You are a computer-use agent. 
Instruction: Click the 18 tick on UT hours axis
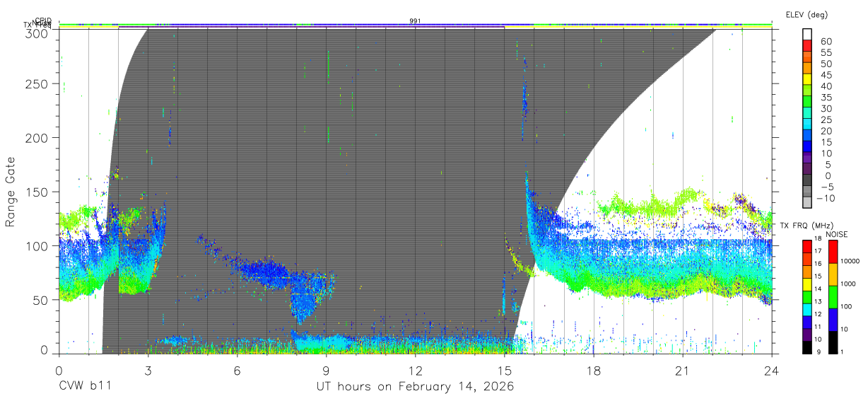point(593,370)
